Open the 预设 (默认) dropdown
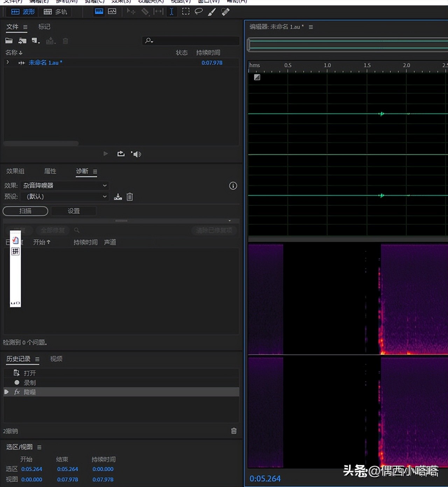The image size is (448, 487). point(64,197)
